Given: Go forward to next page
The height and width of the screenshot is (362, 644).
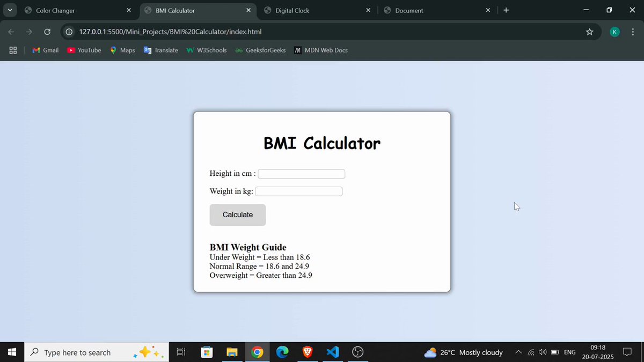Looking at the screenshot, I should (x=30, y=32).
